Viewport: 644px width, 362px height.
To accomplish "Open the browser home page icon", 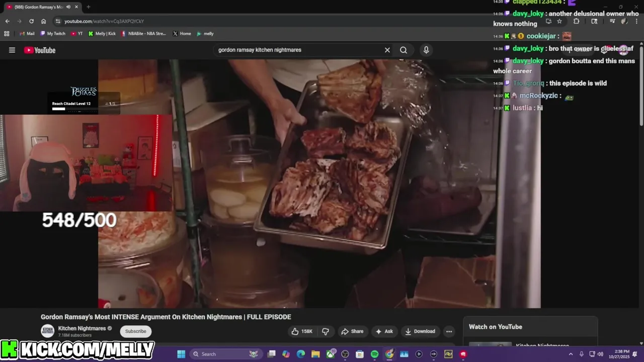I will tap(44, 21).
